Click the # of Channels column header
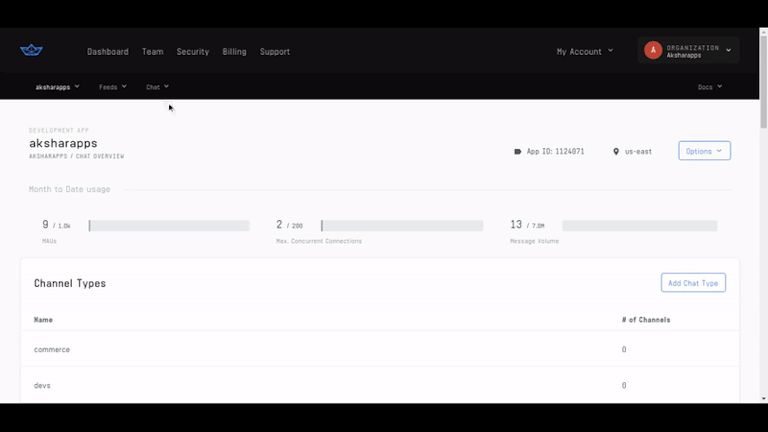This screenshot has height=432, width=768. (x=646, y=320)
